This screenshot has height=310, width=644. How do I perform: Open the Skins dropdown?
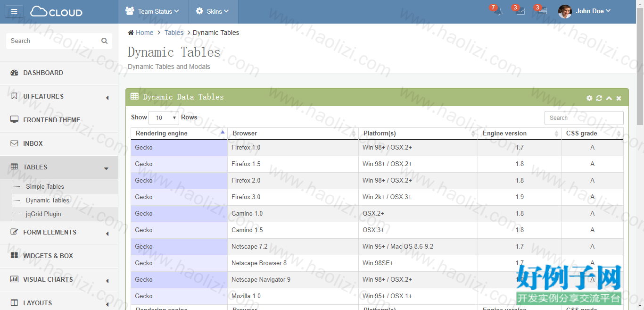213,12
